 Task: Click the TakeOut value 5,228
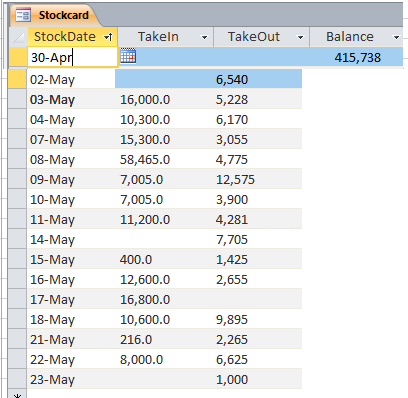pyautogui.click(x=232, y=100)
